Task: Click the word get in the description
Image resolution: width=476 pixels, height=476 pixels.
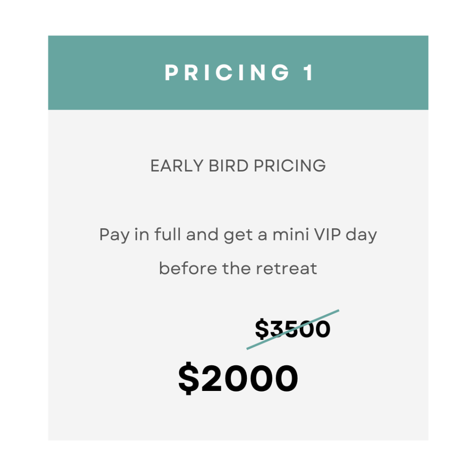Action: (x=238, y=235)
